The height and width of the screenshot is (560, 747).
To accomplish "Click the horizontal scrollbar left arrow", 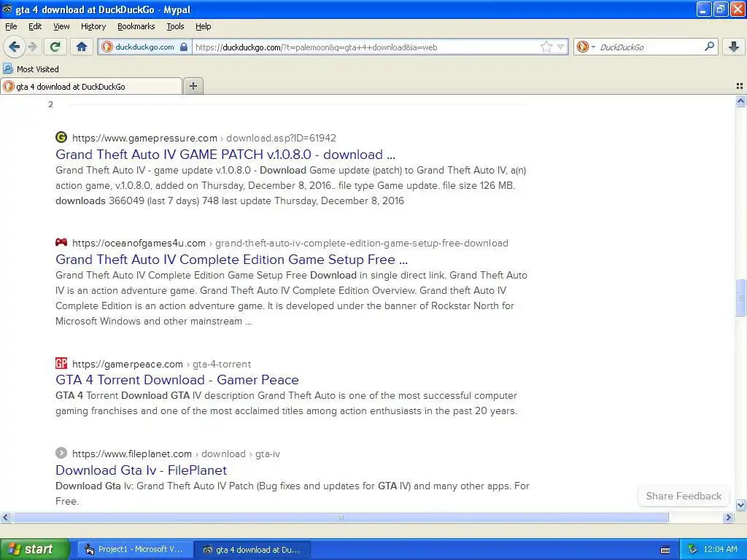I will (x=5, y=517).
